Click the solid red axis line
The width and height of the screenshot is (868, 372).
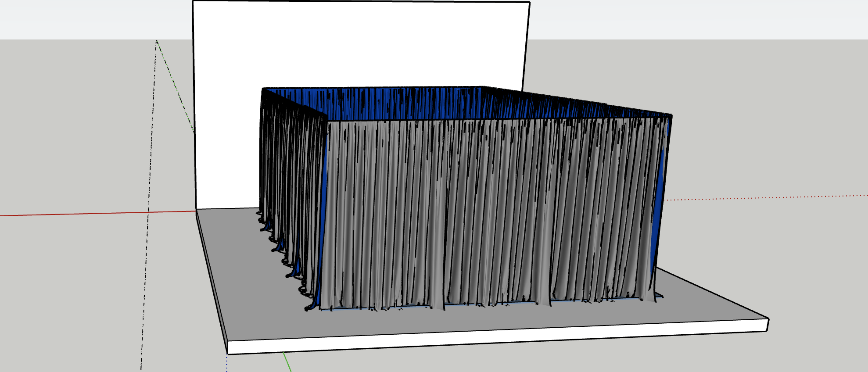[x=88, y=214]
